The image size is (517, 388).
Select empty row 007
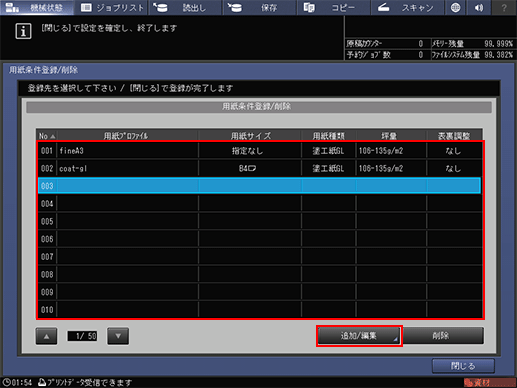pyautogui.click(x=260, y=256)
